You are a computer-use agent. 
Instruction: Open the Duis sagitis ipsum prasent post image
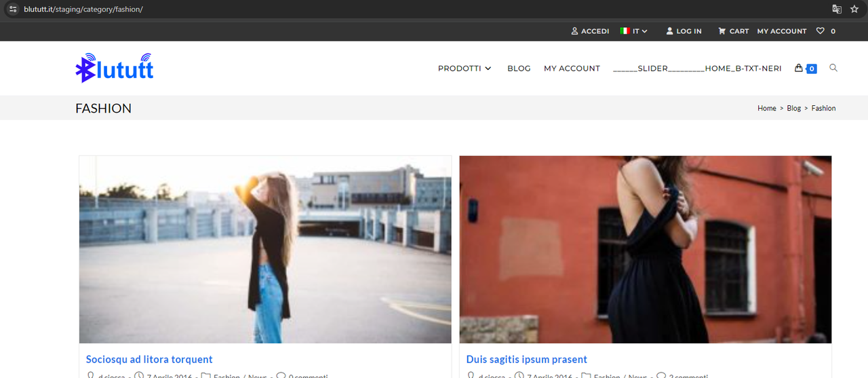[646, 250]
